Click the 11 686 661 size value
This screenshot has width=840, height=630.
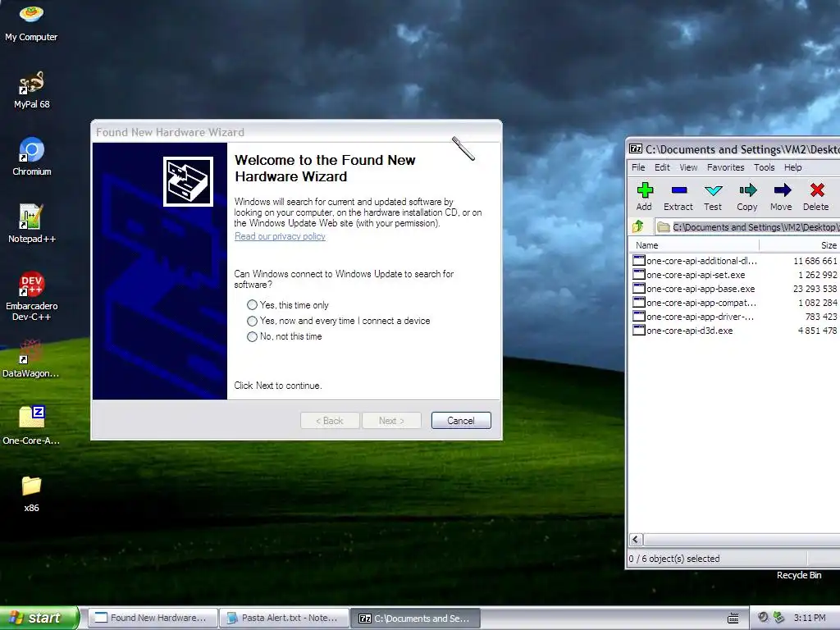815,261
